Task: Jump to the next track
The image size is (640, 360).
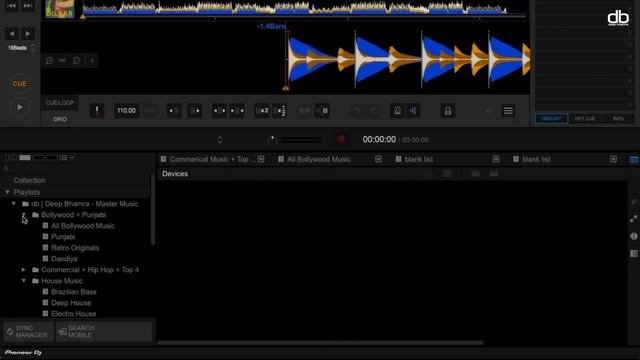Action: tap(28, 6)
